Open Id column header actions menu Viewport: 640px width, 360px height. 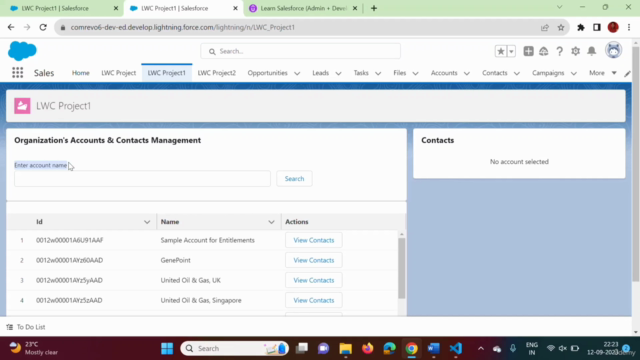tap(147, 222)
